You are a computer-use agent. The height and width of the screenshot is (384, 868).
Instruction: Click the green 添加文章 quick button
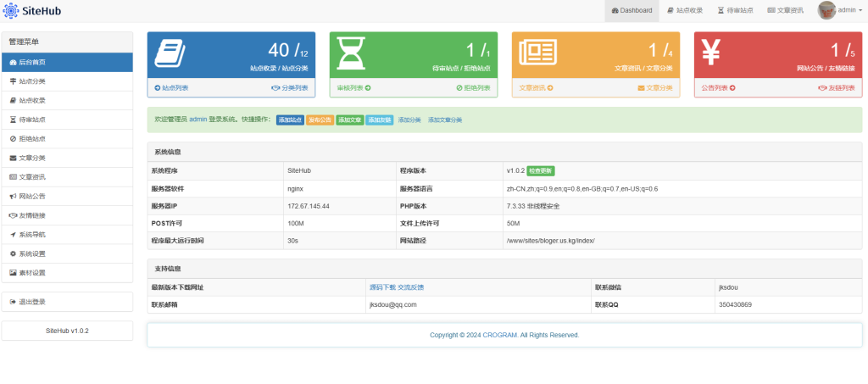coord(350,120)
